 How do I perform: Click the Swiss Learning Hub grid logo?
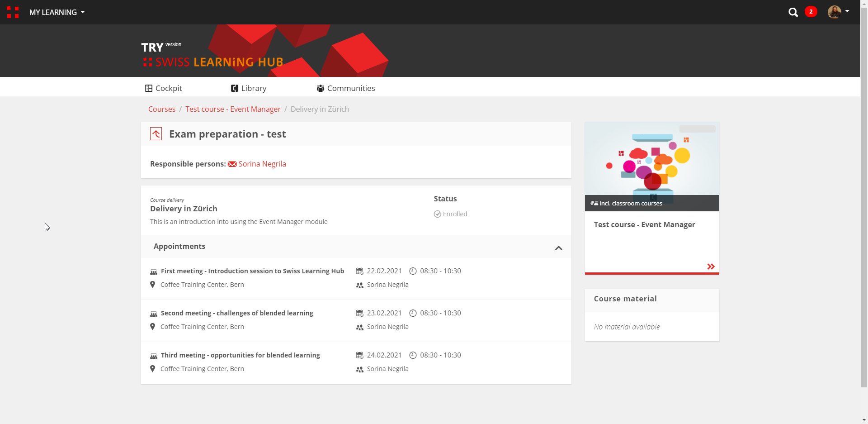tap(13, 12)
